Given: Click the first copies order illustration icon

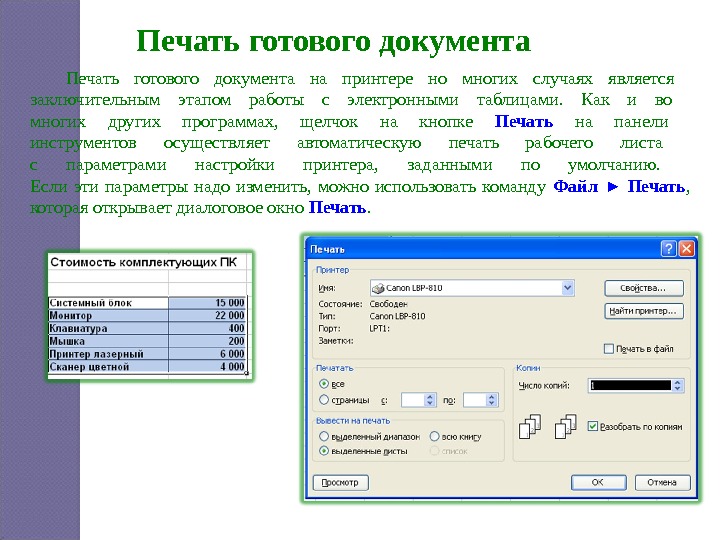Looking at the screenshot, I should click(530, 427).
